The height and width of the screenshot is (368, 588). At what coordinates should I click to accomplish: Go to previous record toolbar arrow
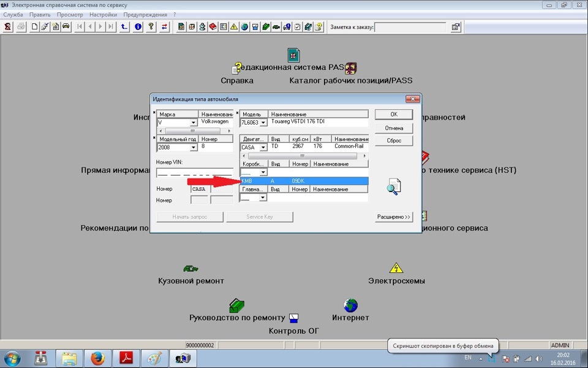pyautogui.click(x=90, y=26)
